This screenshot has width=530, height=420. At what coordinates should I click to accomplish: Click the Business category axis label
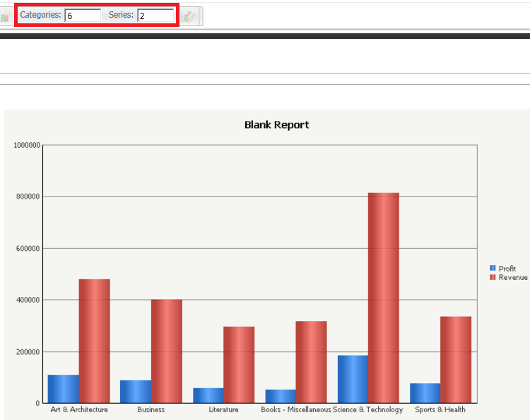click(151, 409)
